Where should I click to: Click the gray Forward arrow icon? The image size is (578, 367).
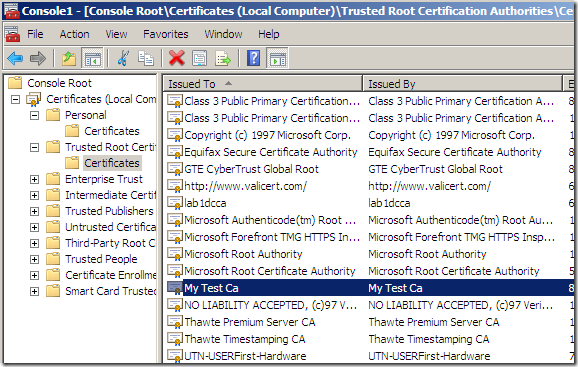point(38,58)
